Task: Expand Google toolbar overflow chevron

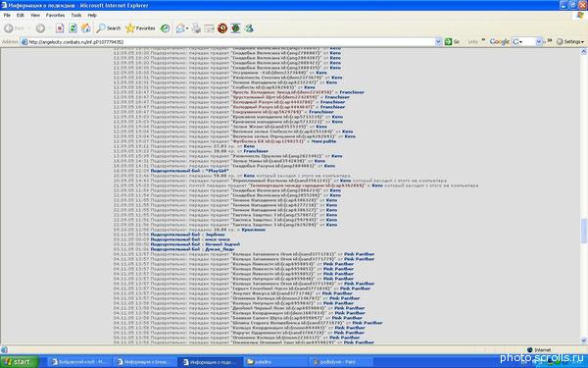Action: (549, 40)
